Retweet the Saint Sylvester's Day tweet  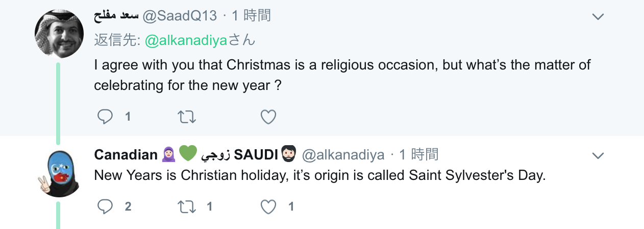point(187,207)
